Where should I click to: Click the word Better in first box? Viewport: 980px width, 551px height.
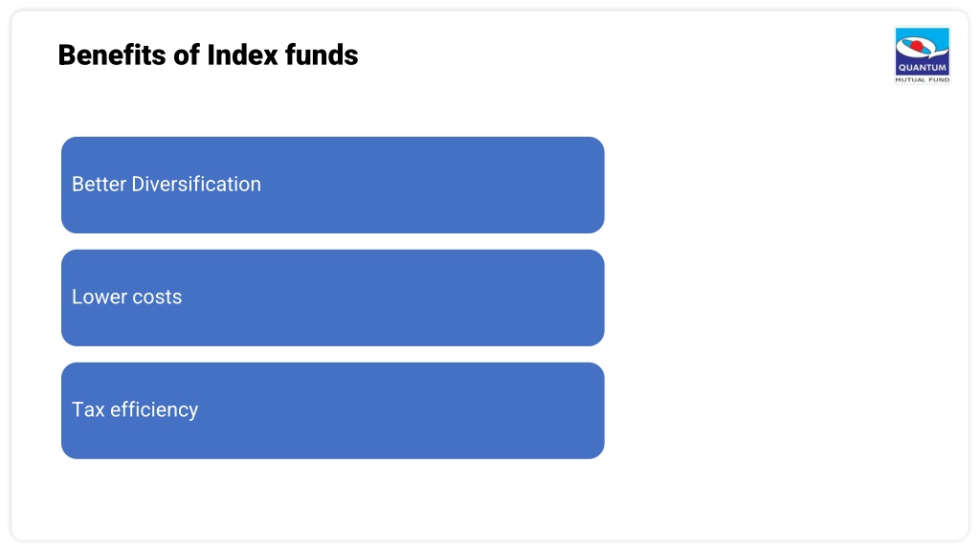point(99,185)
